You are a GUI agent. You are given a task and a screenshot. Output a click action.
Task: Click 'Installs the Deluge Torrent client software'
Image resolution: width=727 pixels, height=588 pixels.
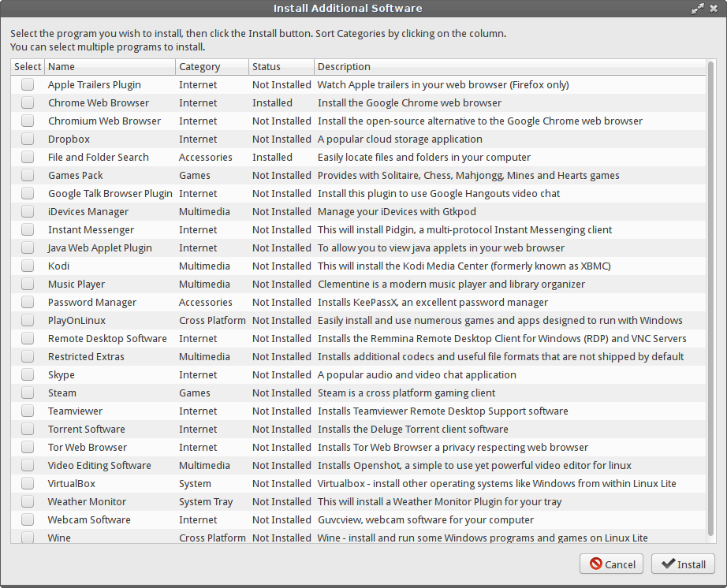412,429
